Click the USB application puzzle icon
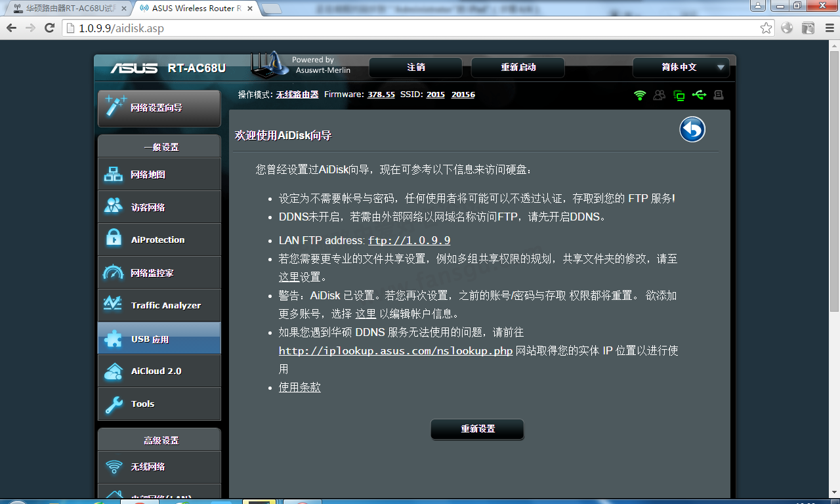Viewport: 840px width, 504px height. pos(114,339)
